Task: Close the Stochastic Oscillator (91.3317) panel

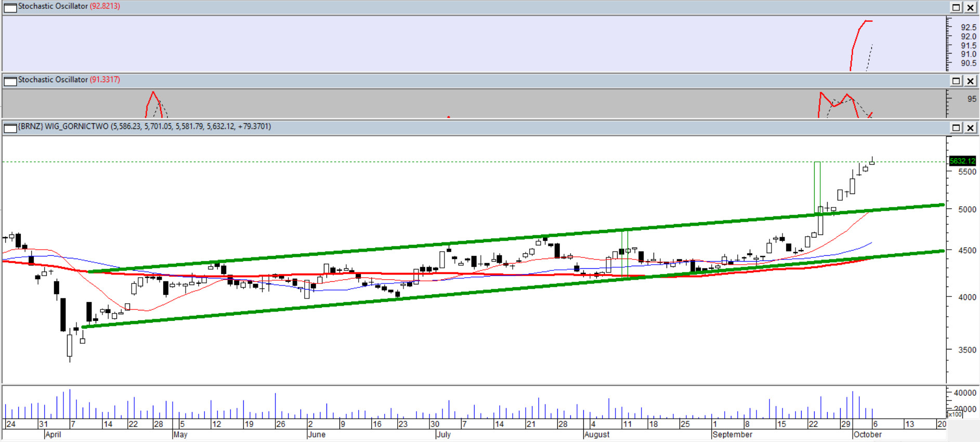Action: pos(970,81)
